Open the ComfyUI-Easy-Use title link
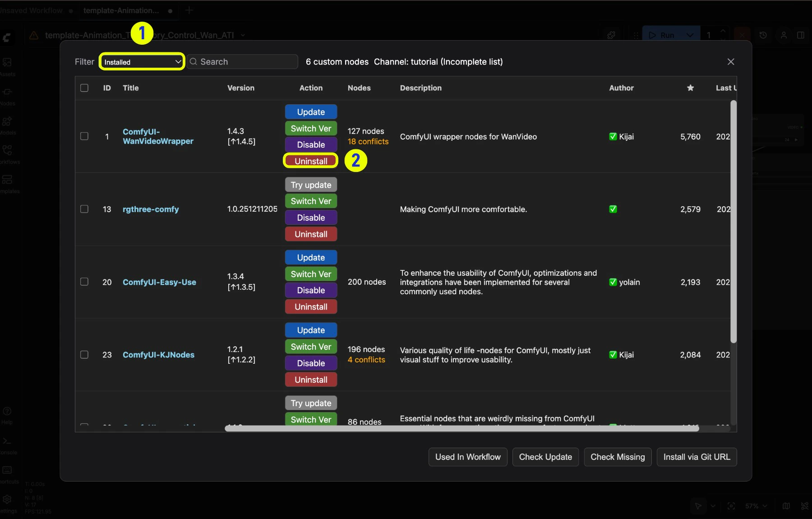Viewport: 812px width, 519px height. click(159, 282)
